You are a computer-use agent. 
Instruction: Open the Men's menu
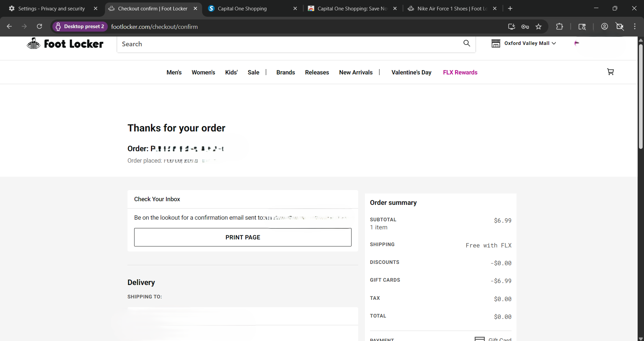click(174, 72)
